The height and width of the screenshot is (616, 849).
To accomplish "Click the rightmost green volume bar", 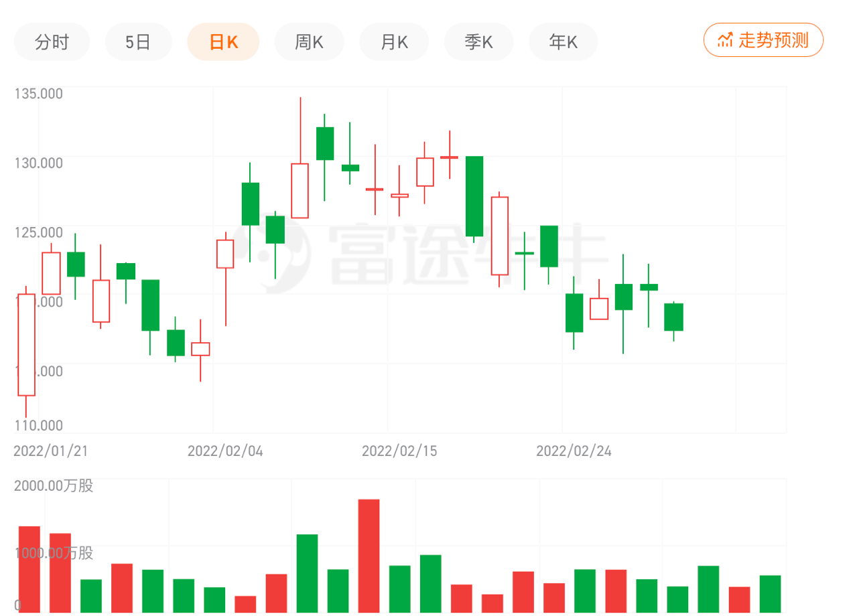I will tap(770, 593).
